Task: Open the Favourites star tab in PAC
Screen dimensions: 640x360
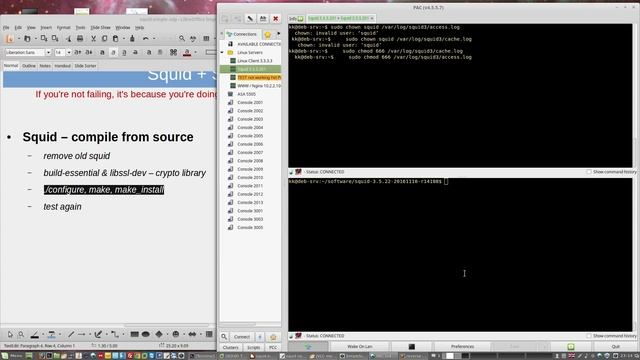Action: tap(268, 34)
